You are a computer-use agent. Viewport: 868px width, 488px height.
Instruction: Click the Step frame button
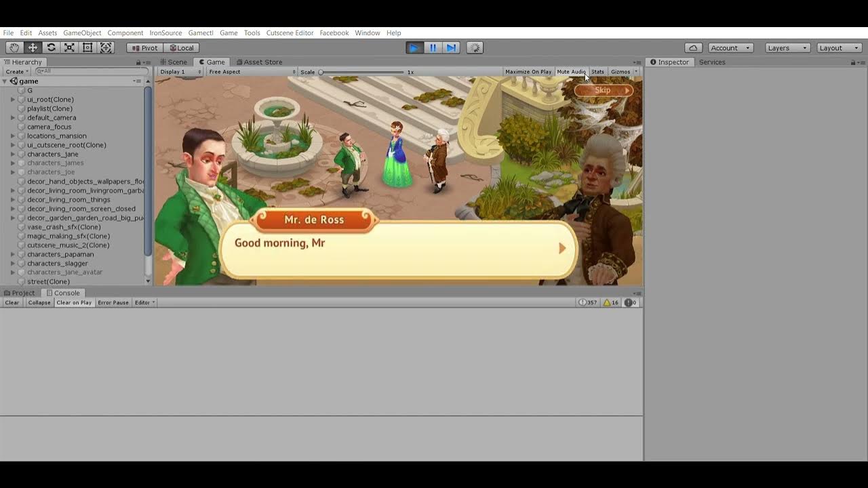click(451, 47)
